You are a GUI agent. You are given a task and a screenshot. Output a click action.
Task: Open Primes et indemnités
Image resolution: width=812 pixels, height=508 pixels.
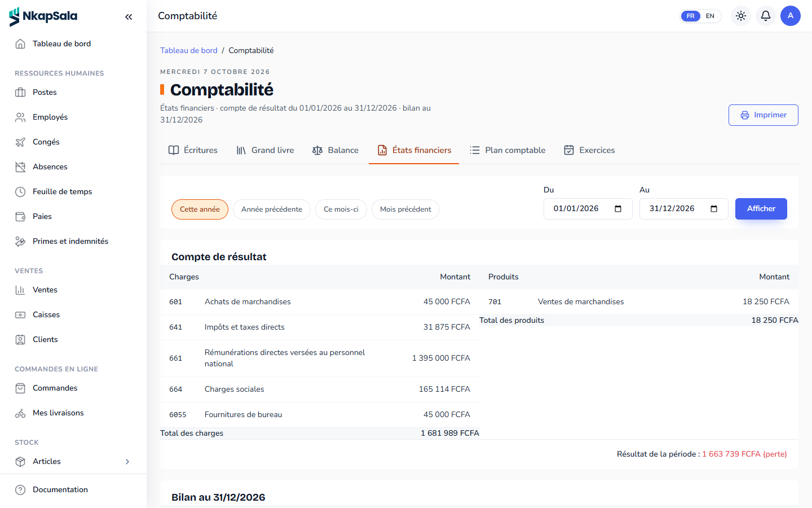pyautogui.click(x=73, y=241)
